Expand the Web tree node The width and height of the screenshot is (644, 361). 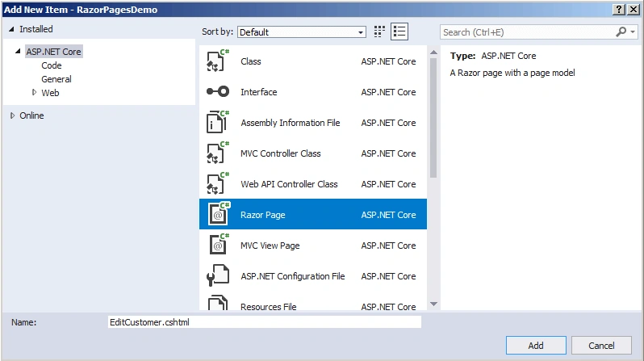[34, 93]
